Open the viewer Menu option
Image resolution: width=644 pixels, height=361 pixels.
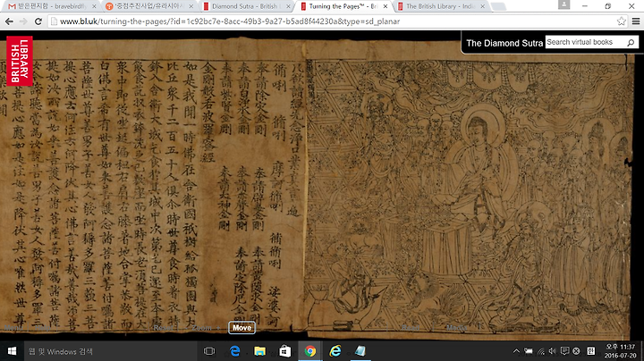click(x=13, y=328)
